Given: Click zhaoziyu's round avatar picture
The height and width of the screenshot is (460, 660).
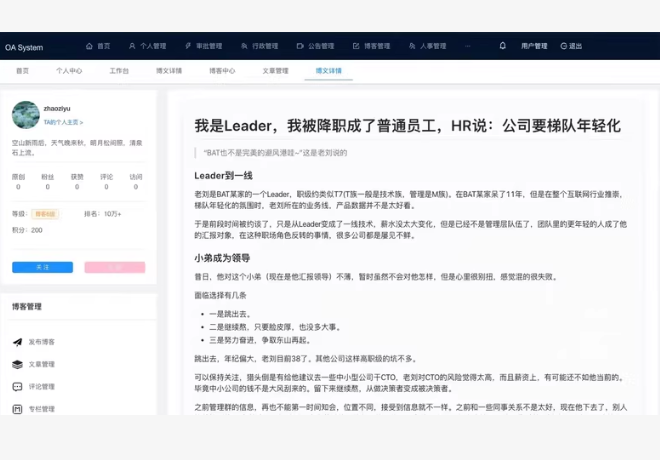Looking at the screenshot, I should point(26,114).
